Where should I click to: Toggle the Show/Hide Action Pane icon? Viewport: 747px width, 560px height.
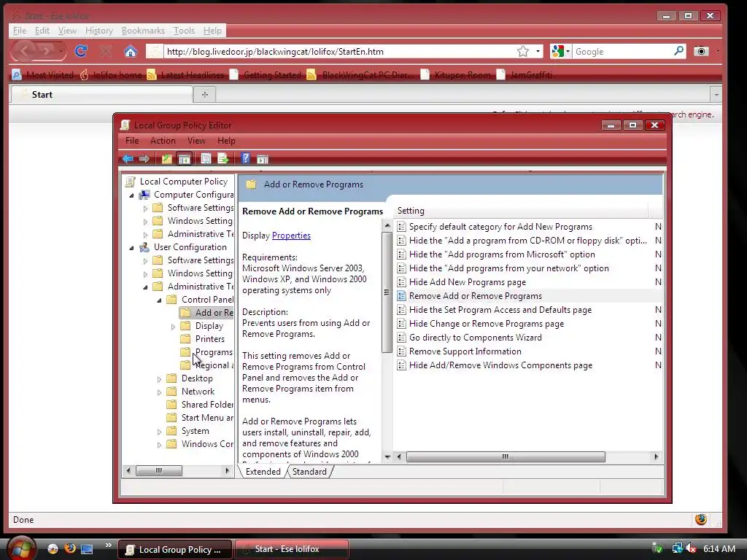tap(263, 159)
